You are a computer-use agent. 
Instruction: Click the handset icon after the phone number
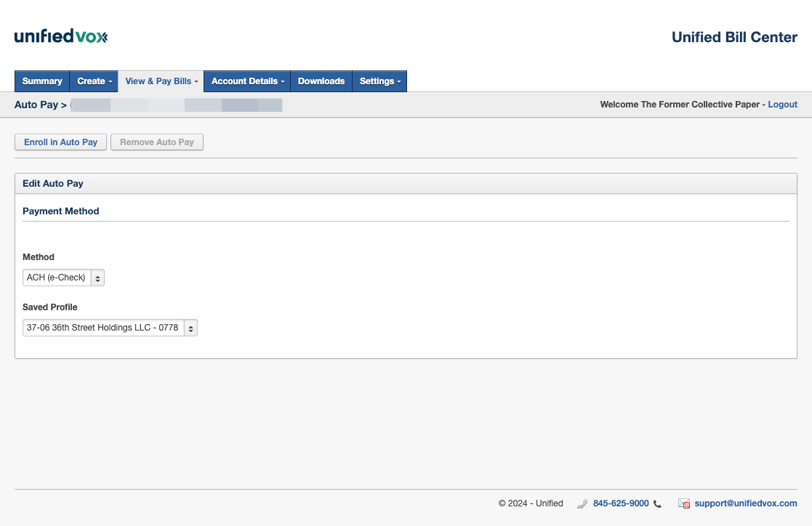click(657, 503)
